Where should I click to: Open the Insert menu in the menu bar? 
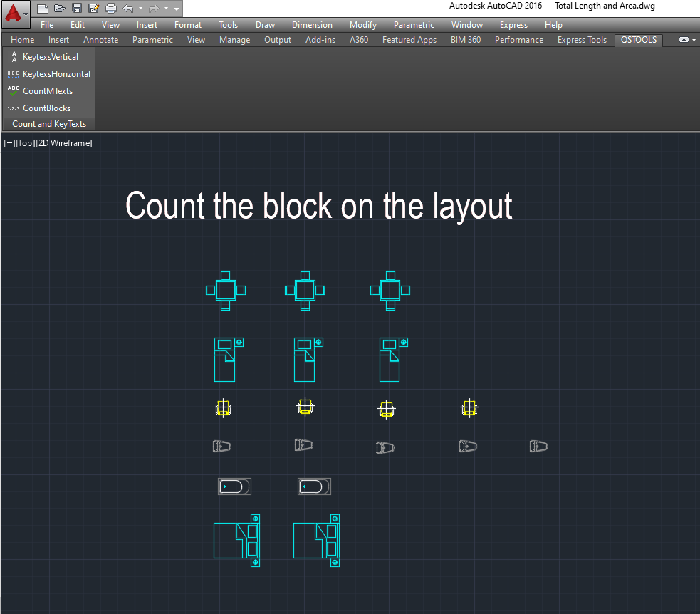point(147,25)
